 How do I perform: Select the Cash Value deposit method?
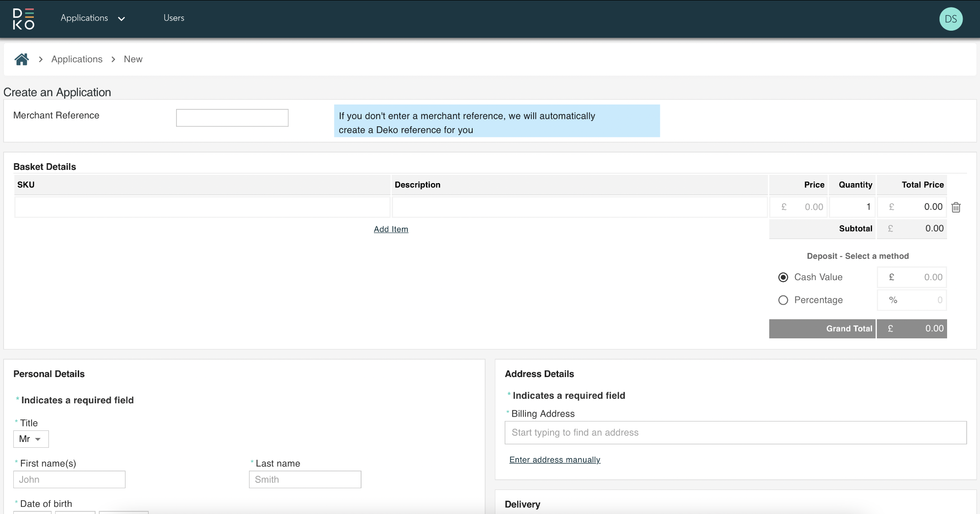tap(783, 277)
